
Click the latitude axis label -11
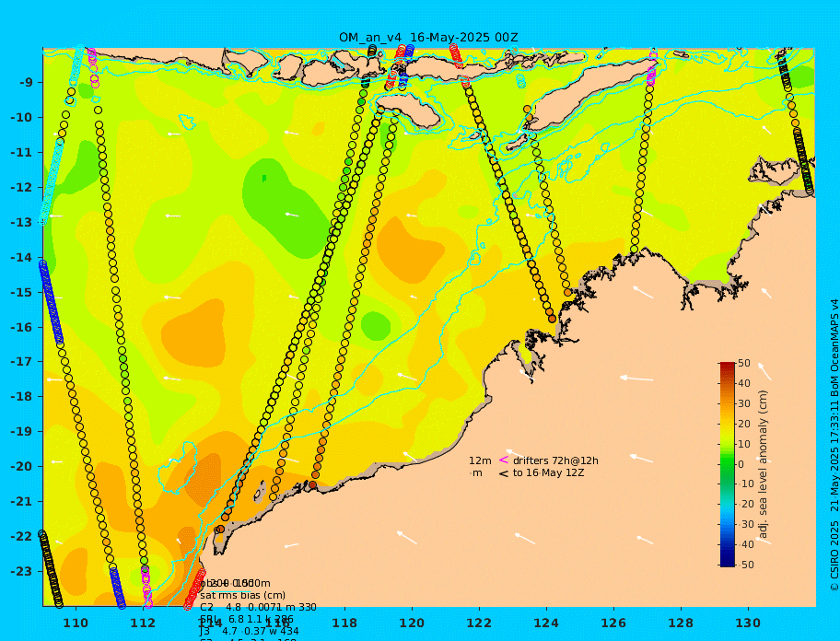click(x=22, y=153)
